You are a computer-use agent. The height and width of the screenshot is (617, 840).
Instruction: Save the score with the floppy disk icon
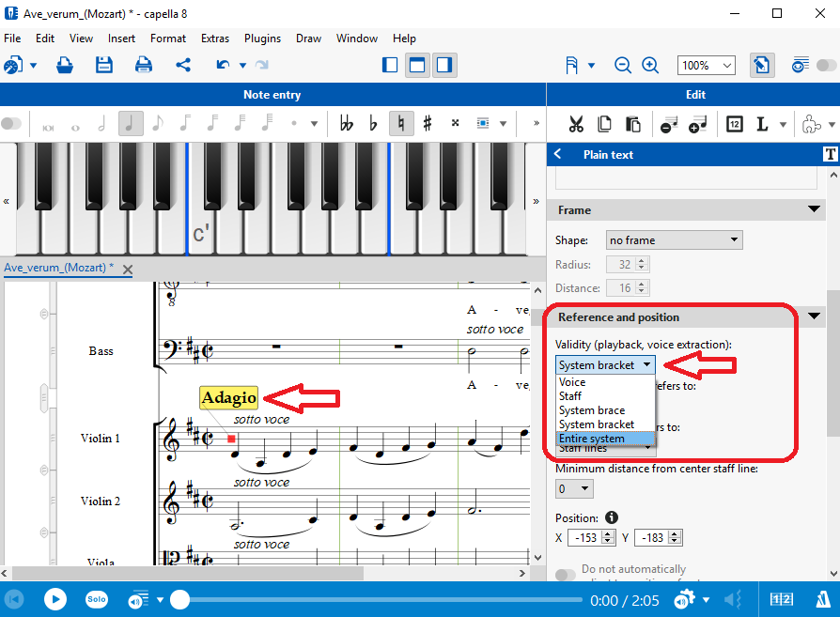[104, 66]
